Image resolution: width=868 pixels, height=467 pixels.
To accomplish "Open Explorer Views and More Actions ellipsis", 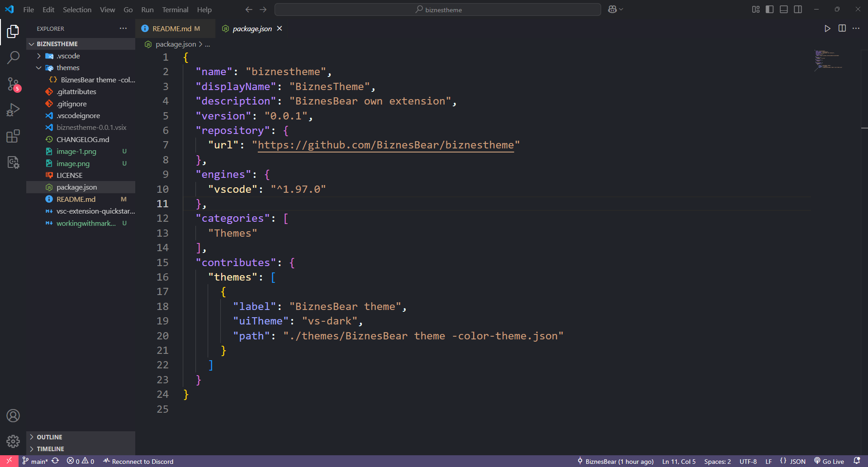I will click(123, 29).
